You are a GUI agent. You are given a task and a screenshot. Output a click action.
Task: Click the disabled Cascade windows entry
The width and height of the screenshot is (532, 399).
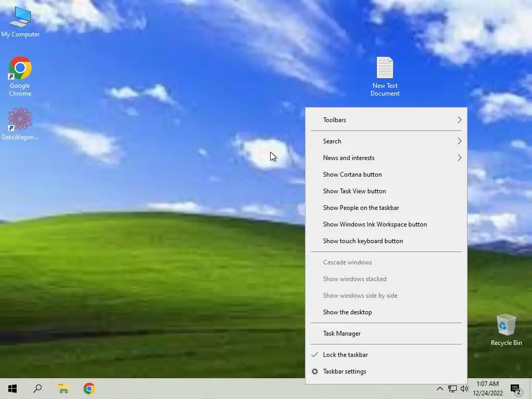pos(386,262)
